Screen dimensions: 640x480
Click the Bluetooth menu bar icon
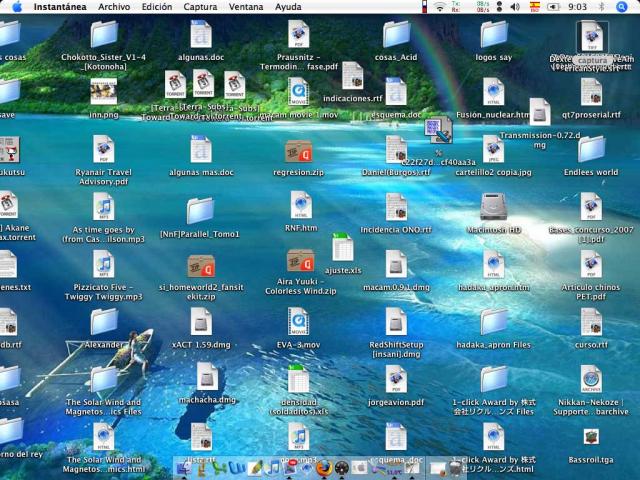601,7
